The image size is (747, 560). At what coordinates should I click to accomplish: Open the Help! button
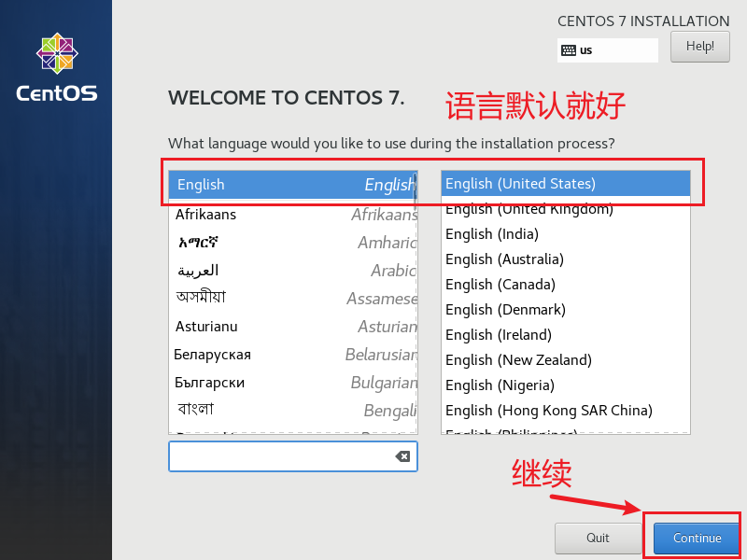coord(699,47)
